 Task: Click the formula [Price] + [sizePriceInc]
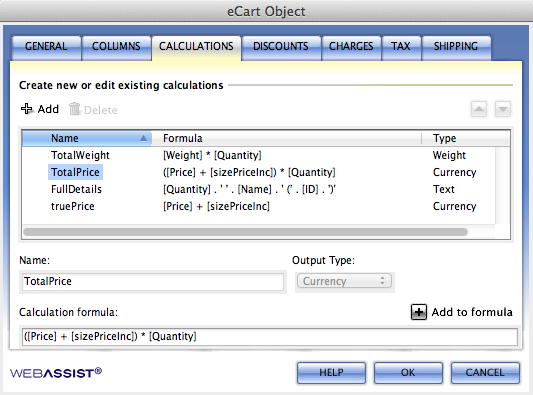click(217, 206)
